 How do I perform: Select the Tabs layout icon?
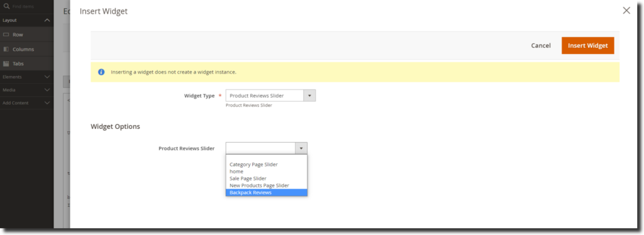coord(6,63)
